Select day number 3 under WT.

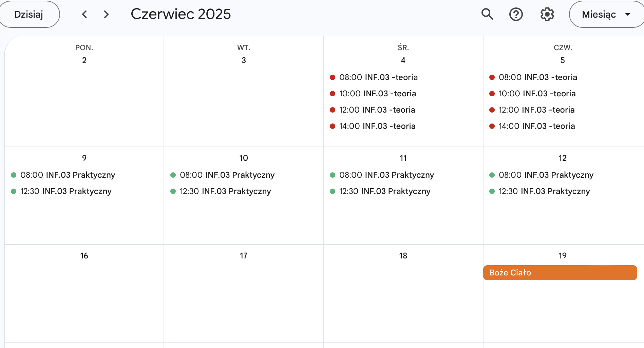(x=244, y=60)
